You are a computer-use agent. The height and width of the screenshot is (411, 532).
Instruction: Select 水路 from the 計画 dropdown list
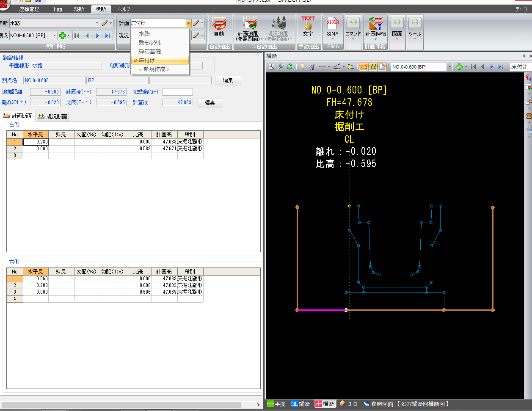click(160, 33)
